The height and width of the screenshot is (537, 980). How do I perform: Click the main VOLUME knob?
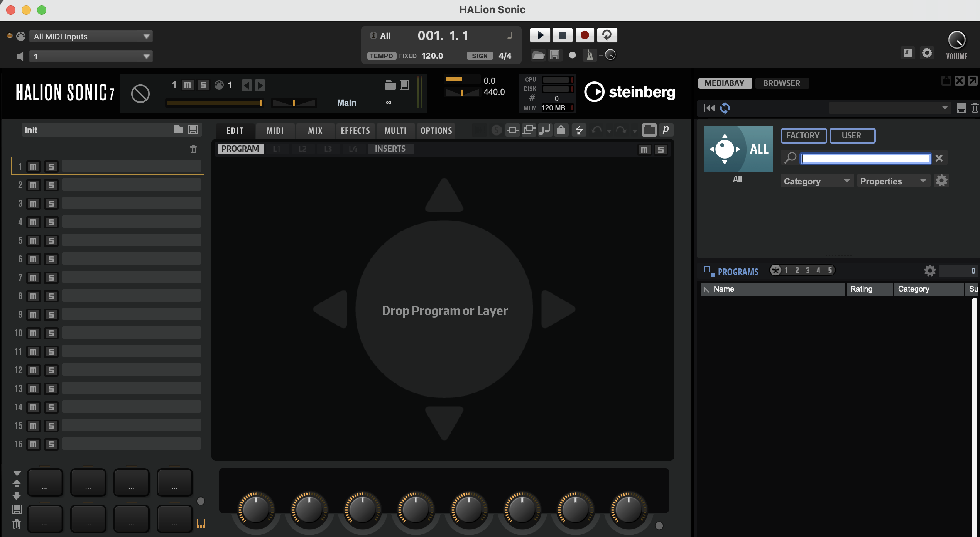tap(956, 40)
